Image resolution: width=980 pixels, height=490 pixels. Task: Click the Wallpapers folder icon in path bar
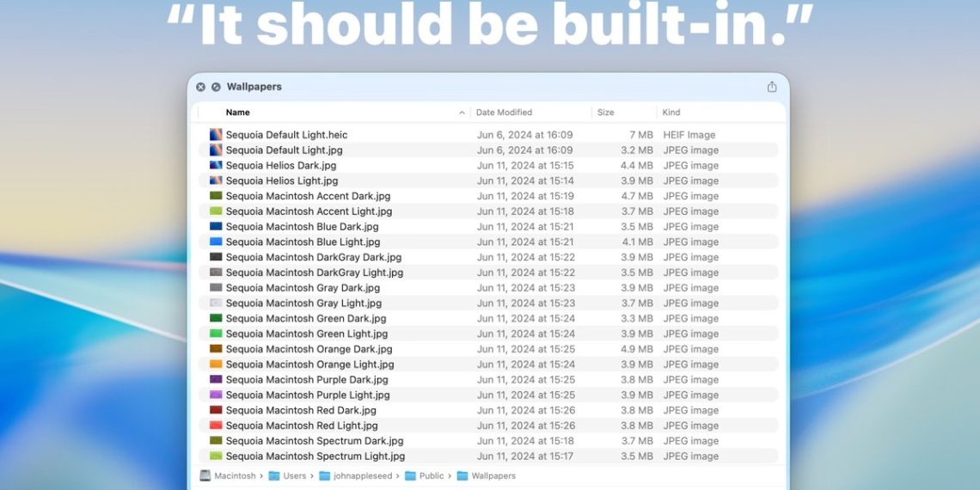462,475
